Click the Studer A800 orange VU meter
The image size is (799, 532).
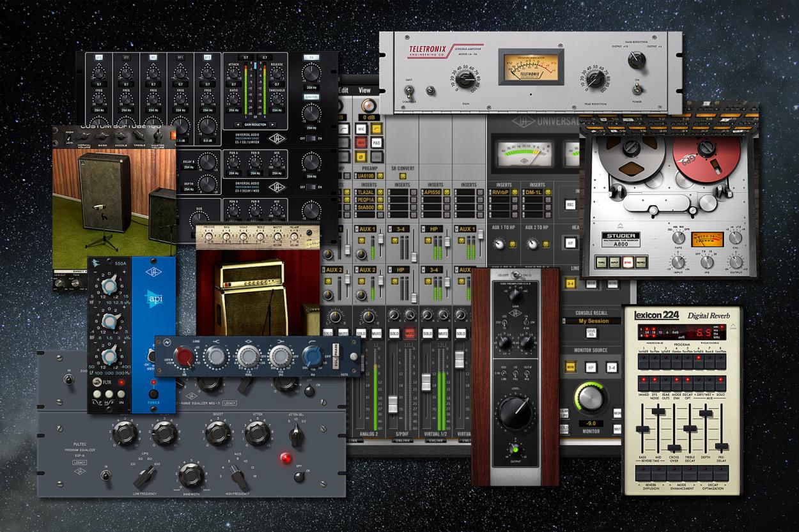pyautogui.click(x=708, y=239)
